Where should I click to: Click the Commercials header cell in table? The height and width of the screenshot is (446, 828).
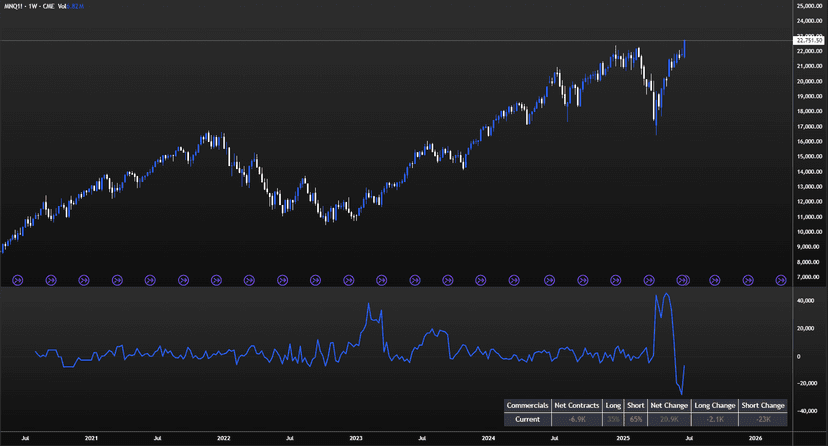pos(528,405)
